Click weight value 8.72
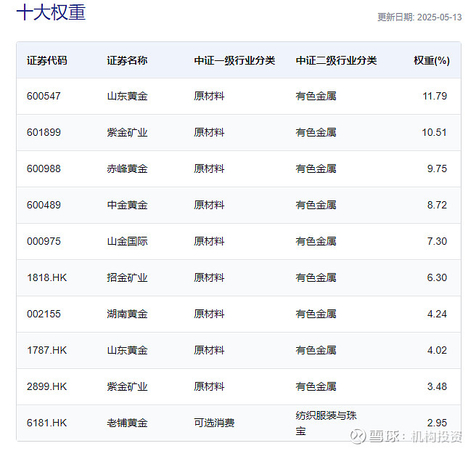This screenshot has width=476, height=451. coord(437,205)
